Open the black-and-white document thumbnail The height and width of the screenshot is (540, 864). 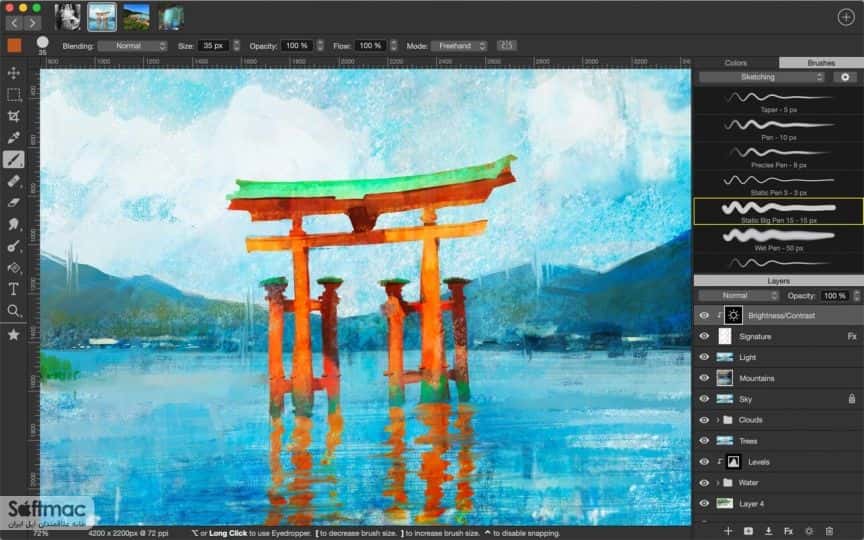[68, 17]
